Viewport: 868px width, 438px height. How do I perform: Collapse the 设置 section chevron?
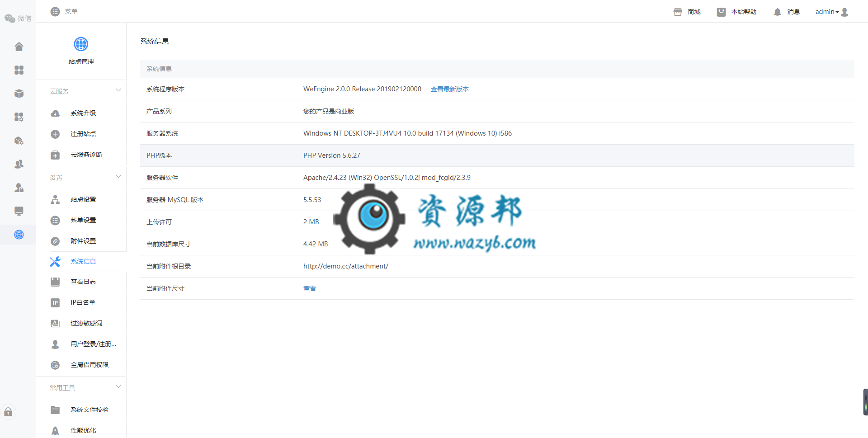coord(118,176)
